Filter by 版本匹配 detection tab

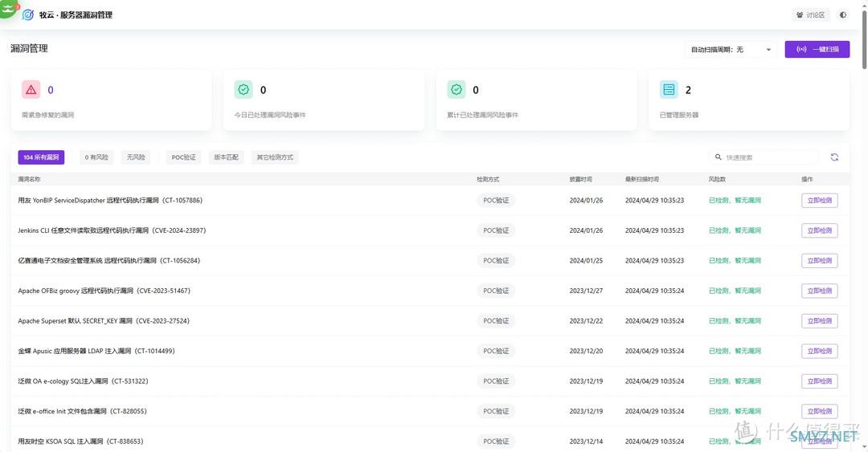pyautogui.click(x=226, y=157)
